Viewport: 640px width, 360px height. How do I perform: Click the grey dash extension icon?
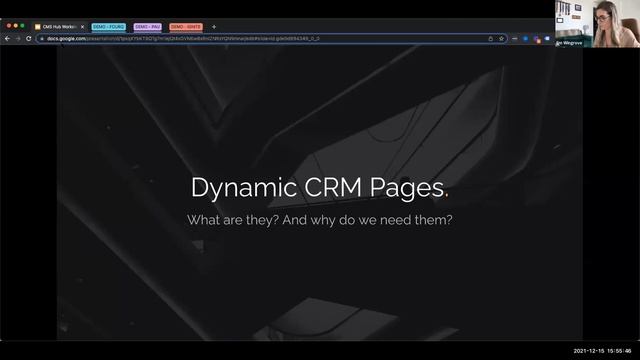(x=515, y=39)
